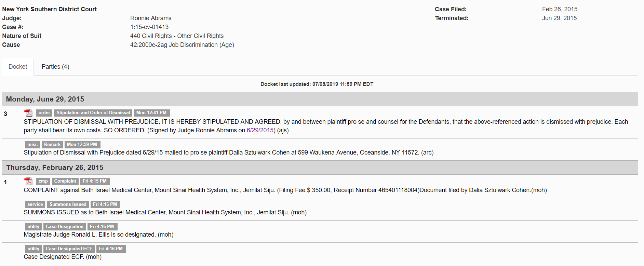Switch to the Docket tab
This screenshot has width=644, height=266.
(18, 67)
